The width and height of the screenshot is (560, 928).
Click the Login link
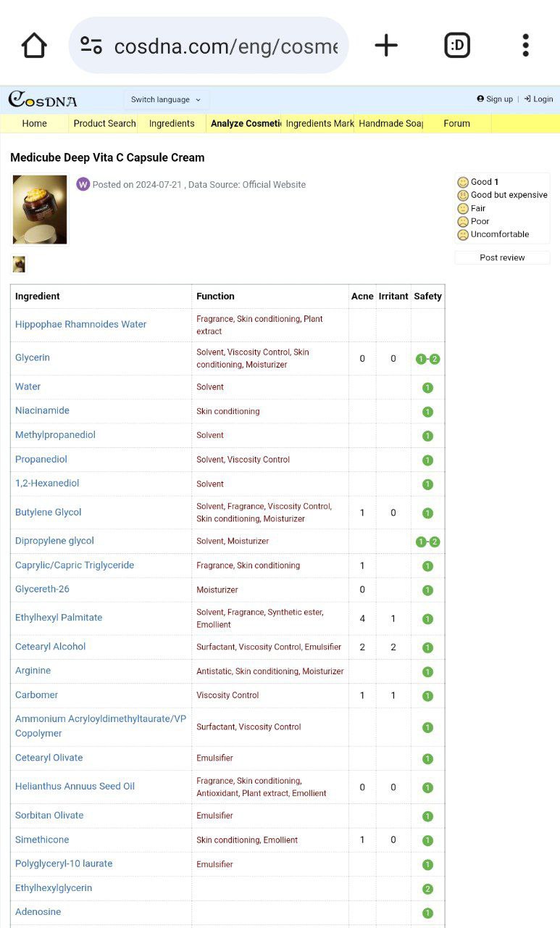pos(538,99)
